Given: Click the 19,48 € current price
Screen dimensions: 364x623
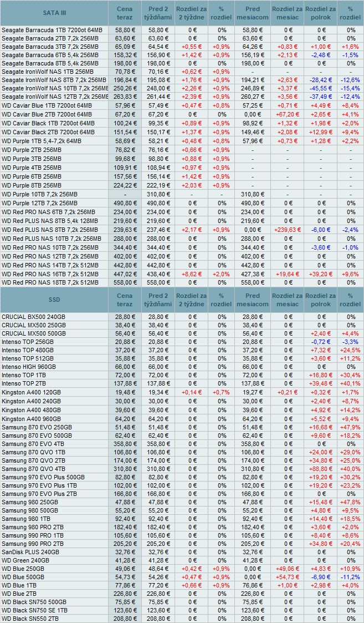Looking at the screenshot, I should [x=126, y=393].
